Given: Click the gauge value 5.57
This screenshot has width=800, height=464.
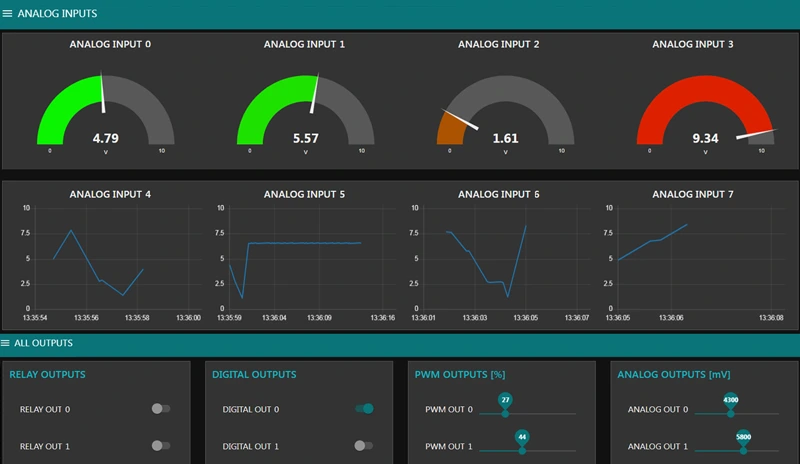Looking at the screenshot, I should (x=306, y=138).
